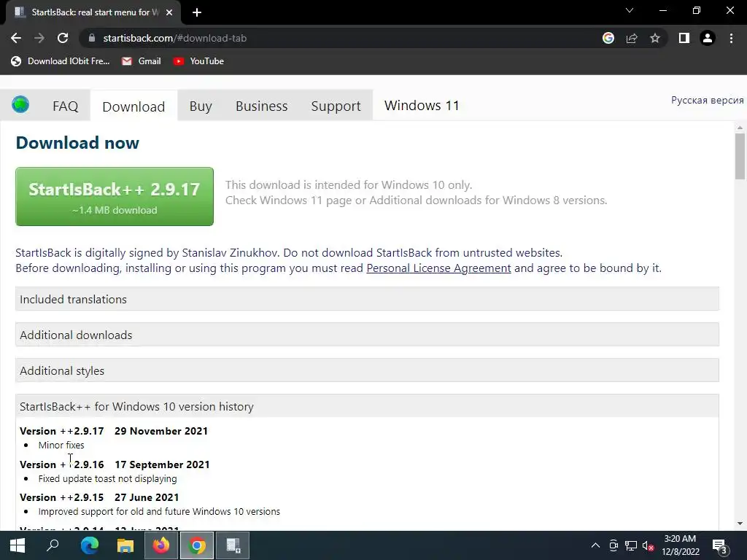Screen dimensions: 747x560
Task: Open Download IObit Fre... bookmark
Action: [x=61, y=61]
